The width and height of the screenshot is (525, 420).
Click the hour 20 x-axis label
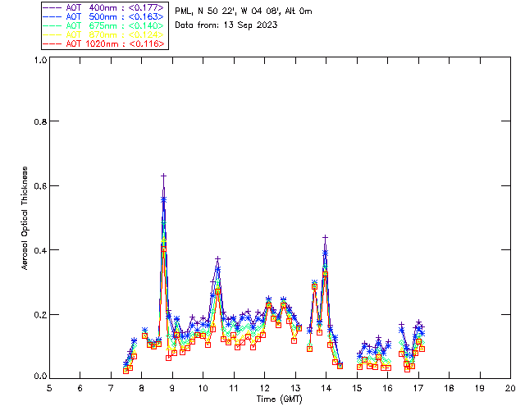pyautogui.click(x=510, y=388)
